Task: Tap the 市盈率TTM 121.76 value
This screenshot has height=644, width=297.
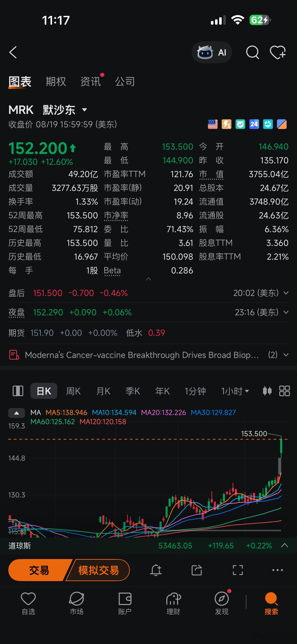Action: (x=182, y=174)
